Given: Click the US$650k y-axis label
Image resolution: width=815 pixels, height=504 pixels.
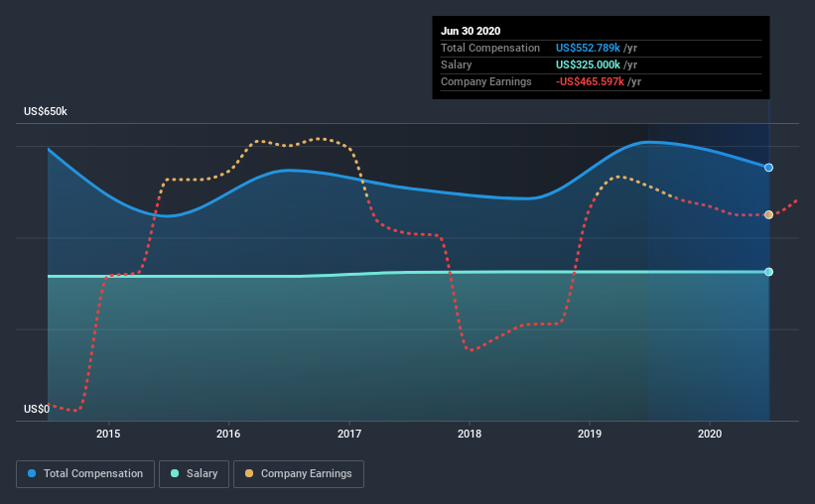Looking at the screenshot, I should 46,111.
